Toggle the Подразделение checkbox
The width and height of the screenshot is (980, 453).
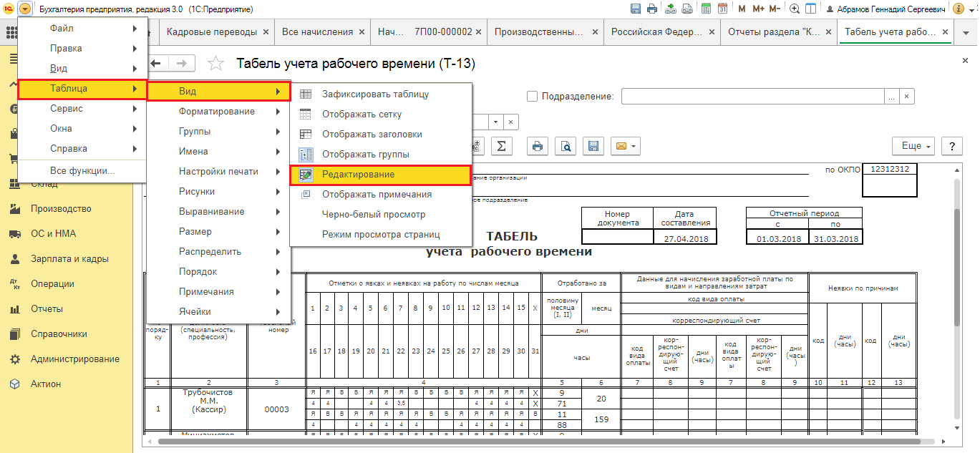pos(532,97)
